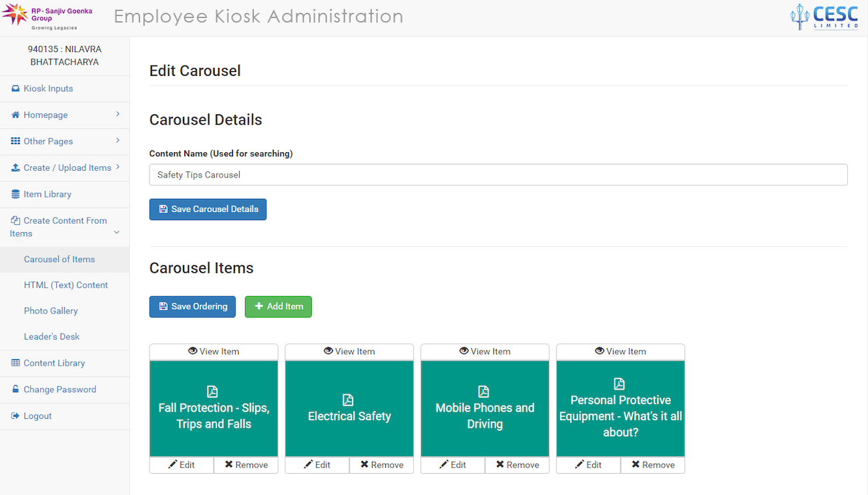View the Fall Protection carousel item
The height and width of the screenshot is (495, 868).
tap(214, 352)
